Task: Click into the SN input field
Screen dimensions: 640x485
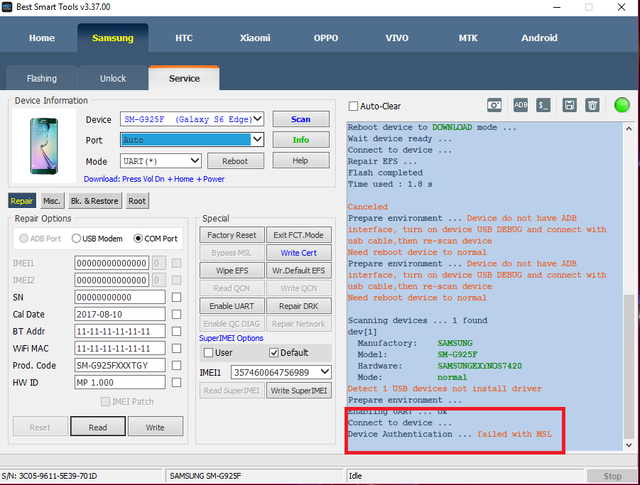Action: tap(120, 297)
